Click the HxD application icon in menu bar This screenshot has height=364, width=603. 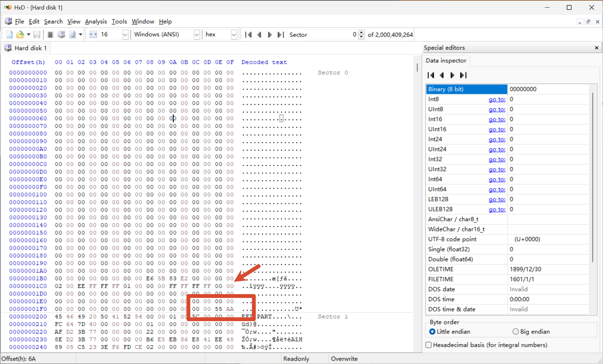click(x=8, y=21)
